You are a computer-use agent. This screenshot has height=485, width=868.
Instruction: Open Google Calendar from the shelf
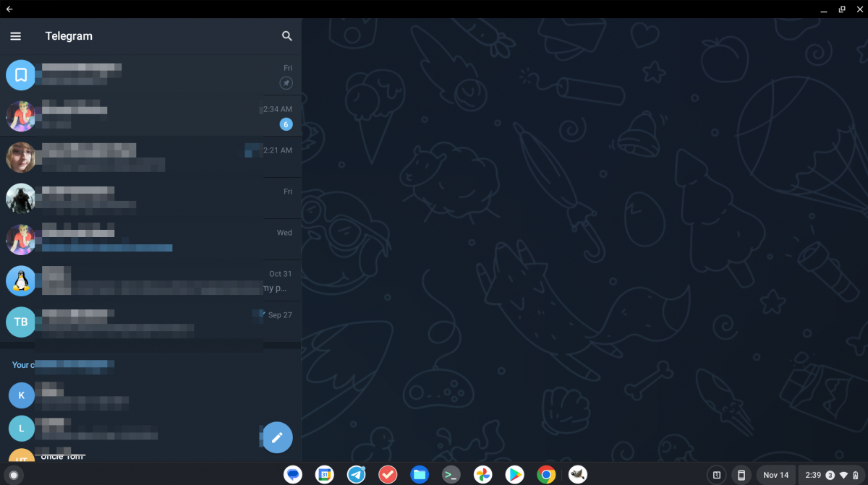click(324, 475)
